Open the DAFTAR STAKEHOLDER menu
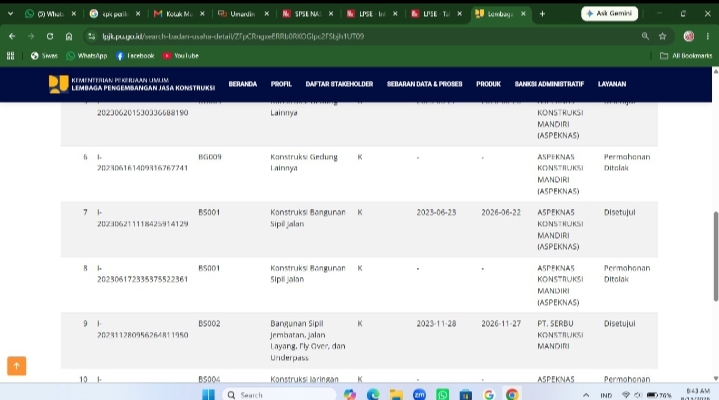This screenshot has width=719, height=400. pyautogui.click(x=339, y=84)
